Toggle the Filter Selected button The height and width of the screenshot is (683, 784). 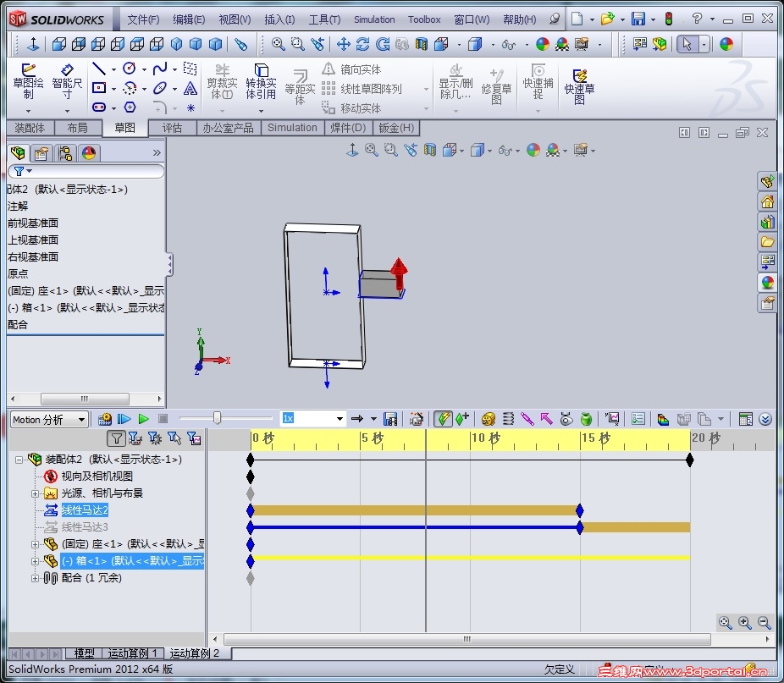[174, 438]
